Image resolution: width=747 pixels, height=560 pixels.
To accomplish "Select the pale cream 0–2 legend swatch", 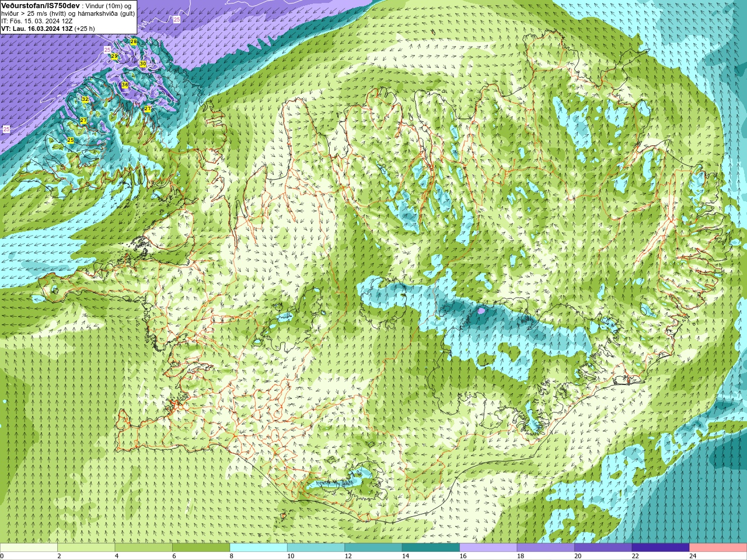I will point(29,548).
